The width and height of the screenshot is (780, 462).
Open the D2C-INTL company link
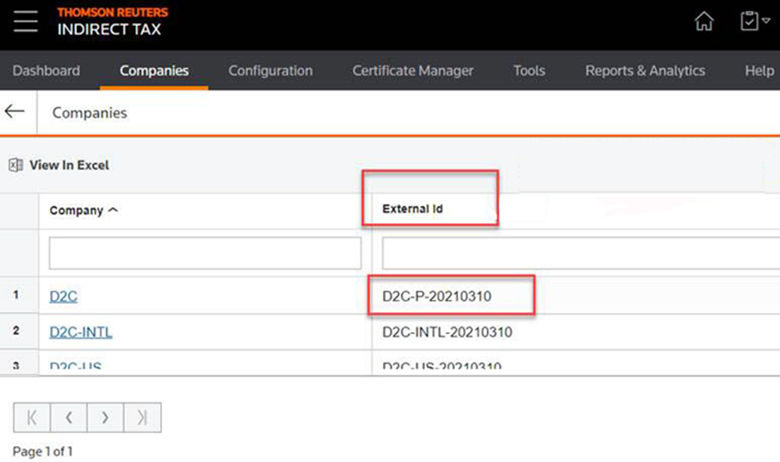81,332
